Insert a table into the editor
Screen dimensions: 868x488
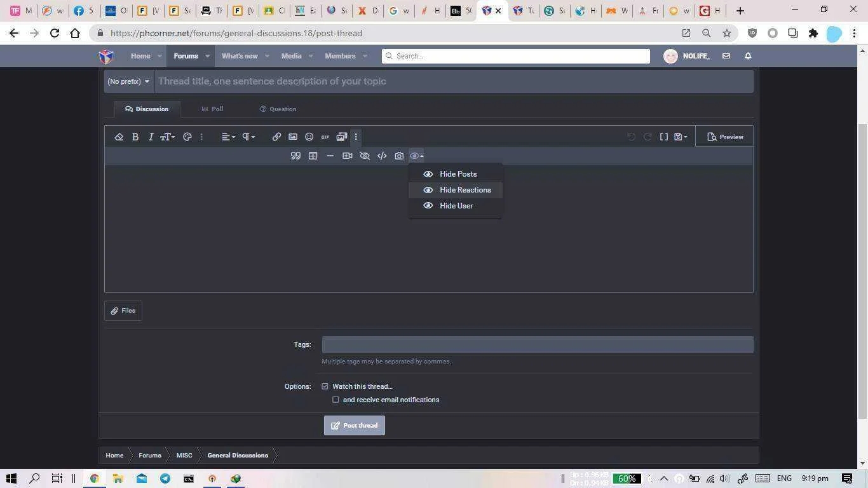pyautogui.click(x=313, y=156)
